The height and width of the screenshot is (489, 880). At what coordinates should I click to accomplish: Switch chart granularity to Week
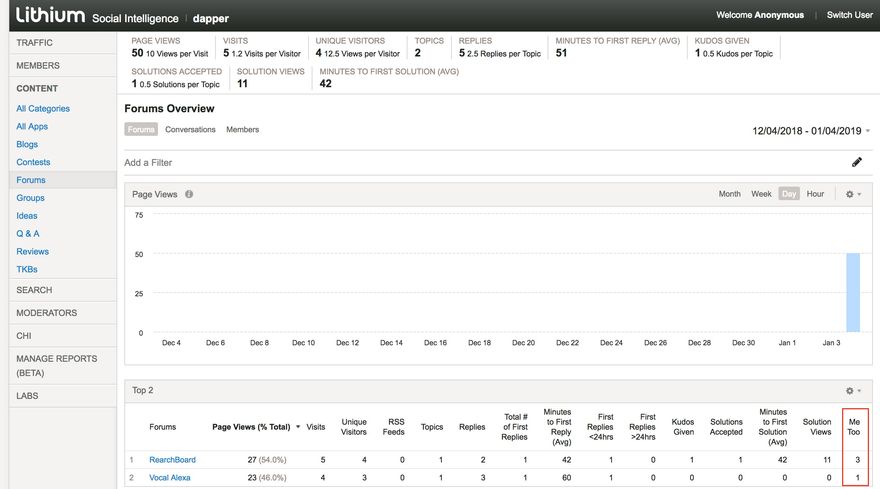[761, 194]
